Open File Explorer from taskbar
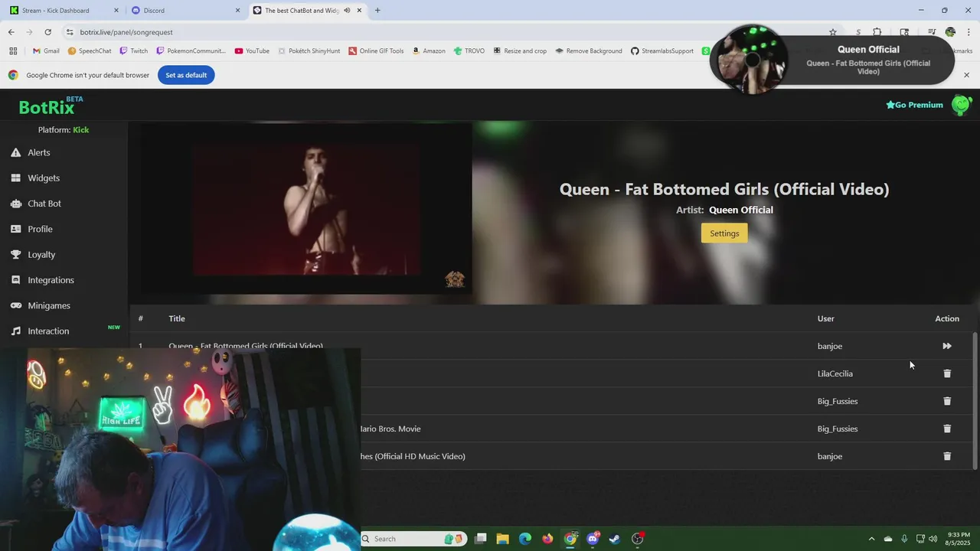Image resolution: width=980 pixels, height=551 pixels. 503,539
